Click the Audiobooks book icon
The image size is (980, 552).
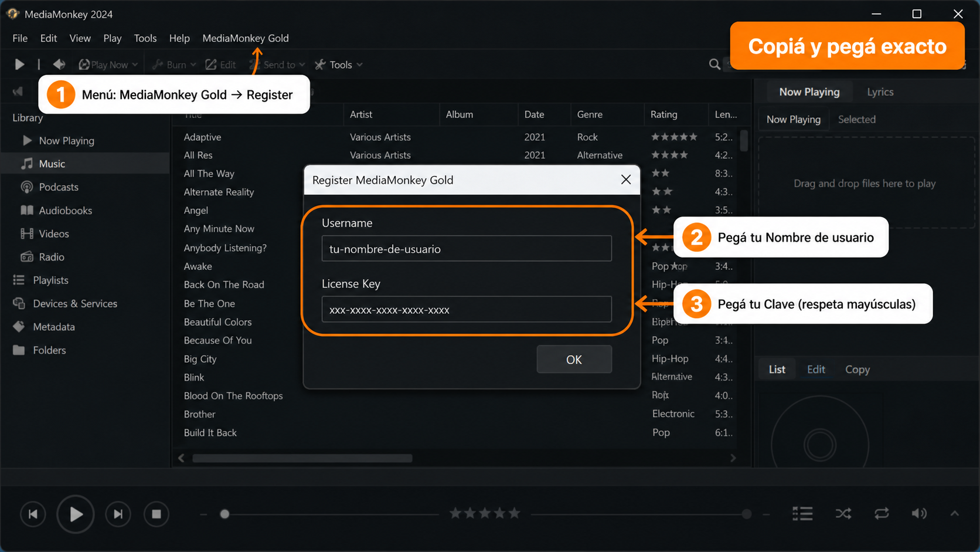tap(27, 211)
